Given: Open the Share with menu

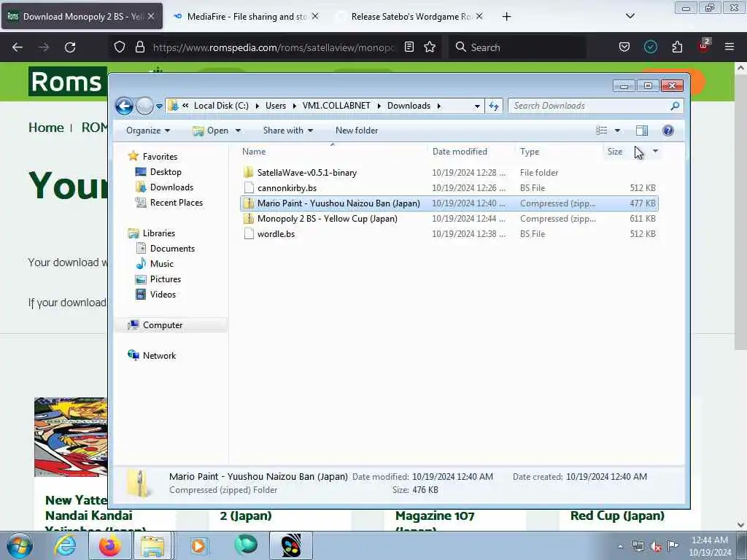Looking at the screenshot, I should click(x=287, y=131).
